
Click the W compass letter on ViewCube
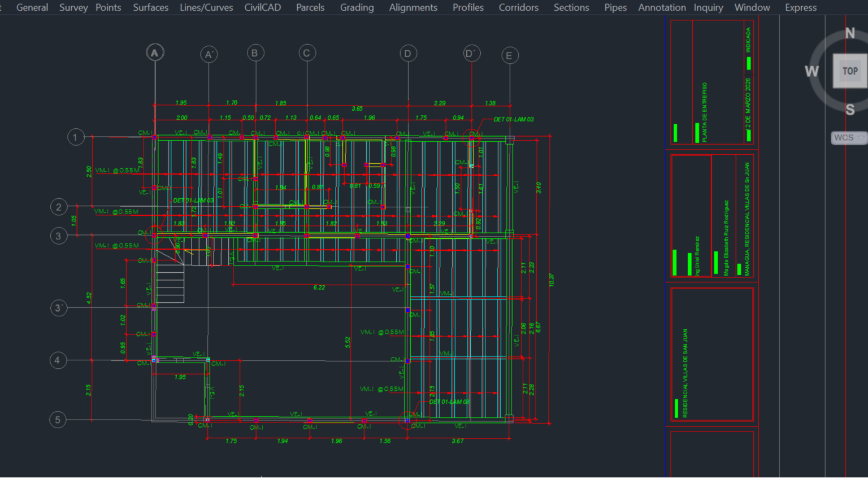[x=811, y=71]
